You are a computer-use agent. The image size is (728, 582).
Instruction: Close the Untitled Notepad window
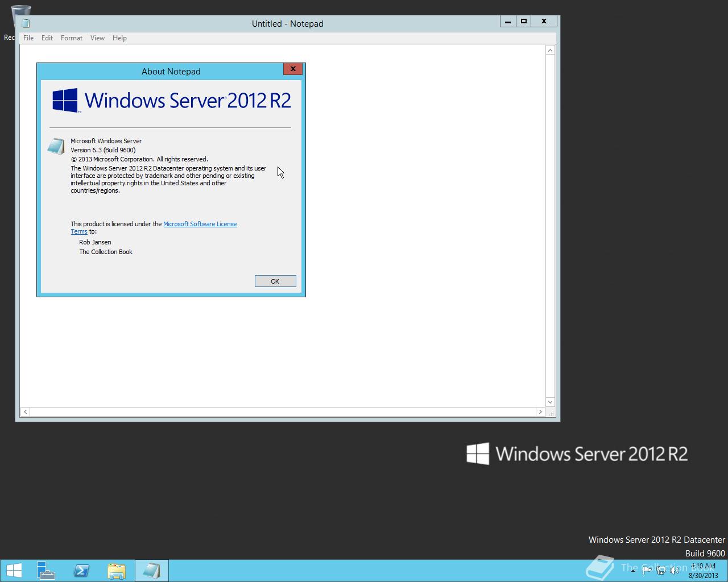(544, 21)
